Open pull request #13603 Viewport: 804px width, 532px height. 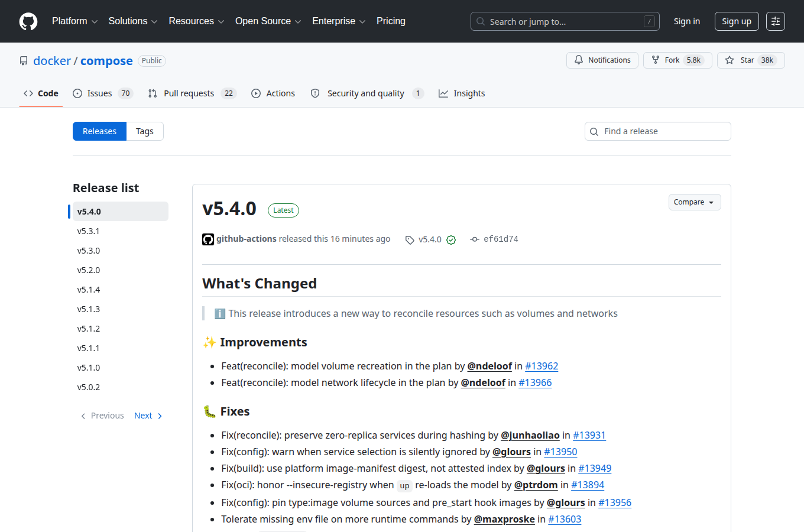(x=565, y=519)
